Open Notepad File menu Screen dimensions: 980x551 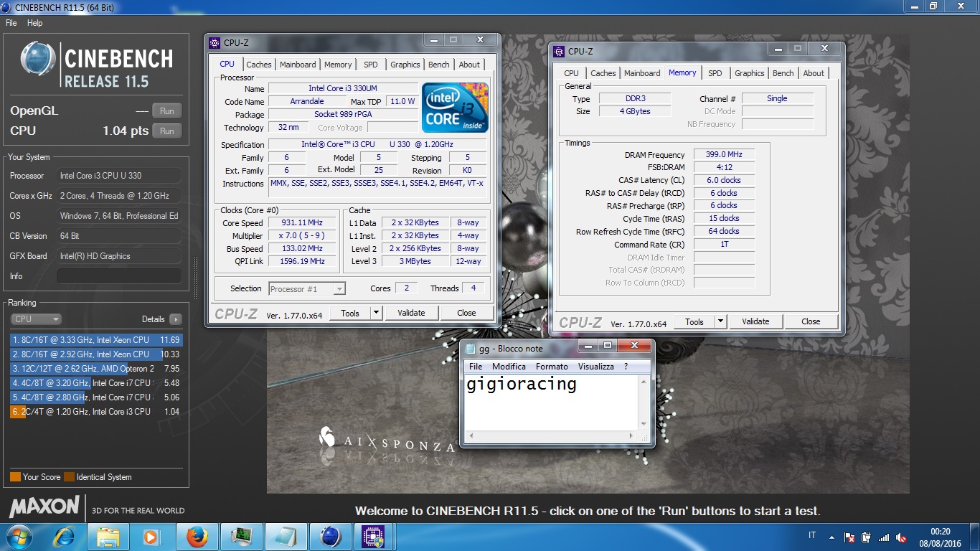point(476,367)
